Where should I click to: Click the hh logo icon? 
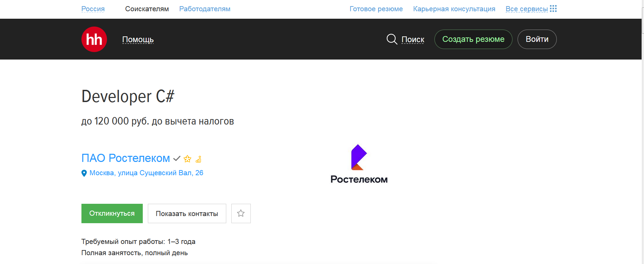(94, 39)
